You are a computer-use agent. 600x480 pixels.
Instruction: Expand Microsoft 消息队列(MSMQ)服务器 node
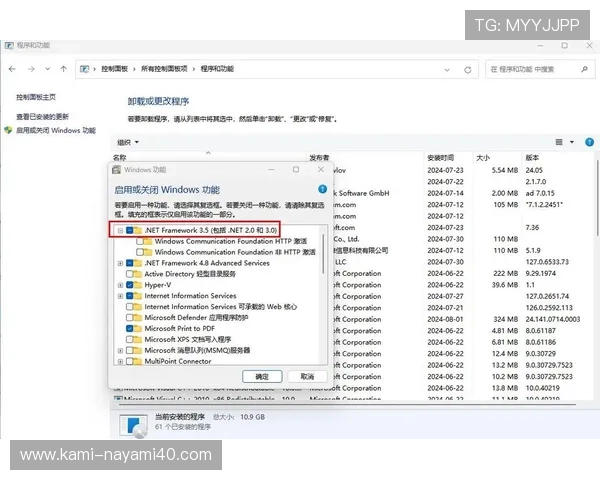[x=120, y=350]
